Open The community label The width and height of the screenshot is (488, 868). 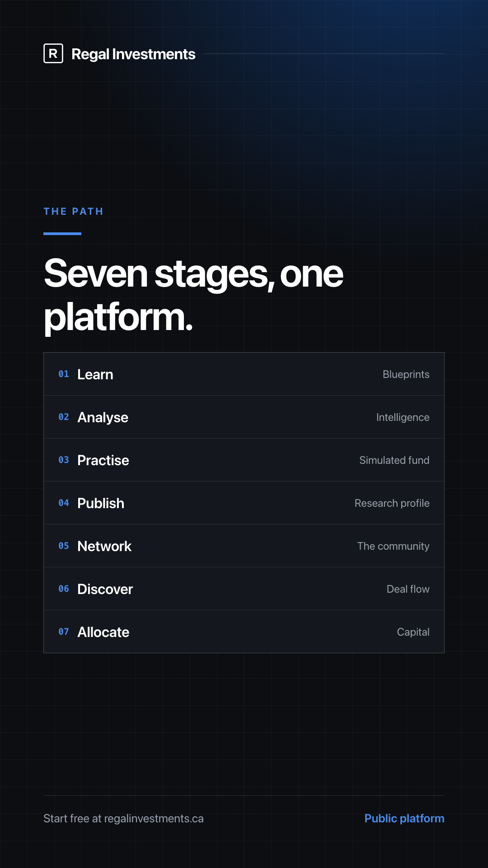click(x=393, y=546)
